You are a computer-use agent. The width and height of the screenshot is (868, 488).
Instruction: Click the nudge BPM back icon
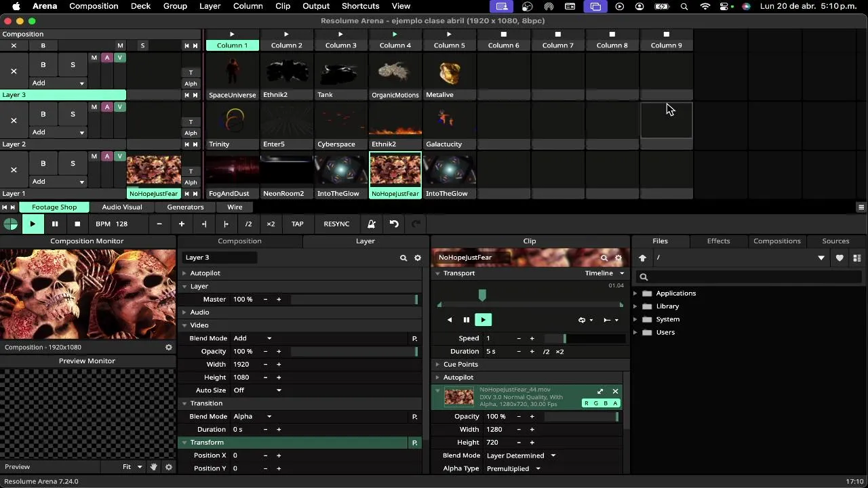(x=204, y=224)
